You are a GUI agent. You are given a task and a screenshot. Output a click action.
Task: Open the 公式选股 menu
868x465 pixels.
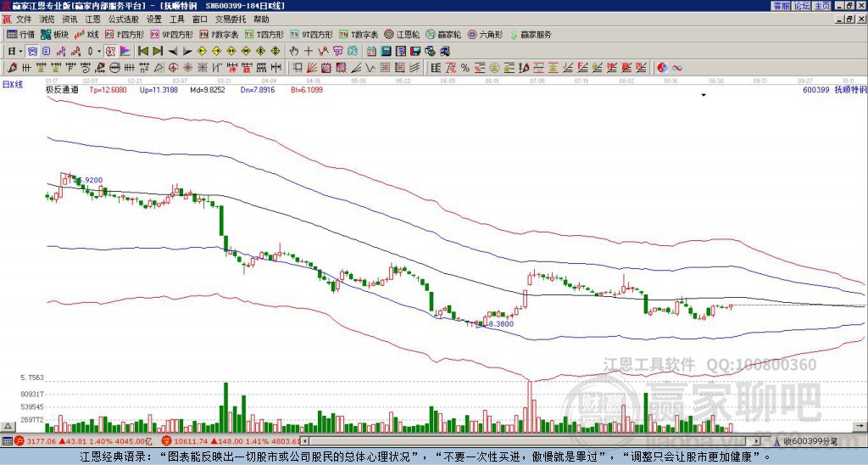point(124,20)
